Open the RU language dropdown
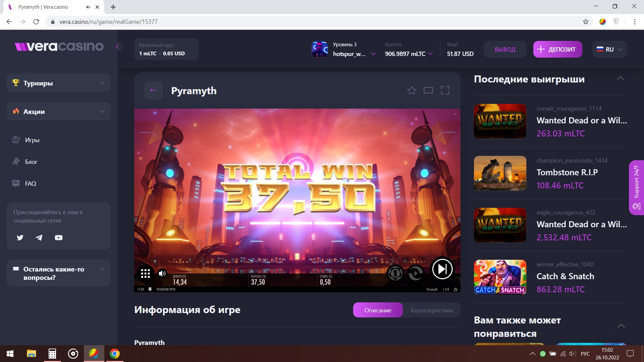 (609, 49)
